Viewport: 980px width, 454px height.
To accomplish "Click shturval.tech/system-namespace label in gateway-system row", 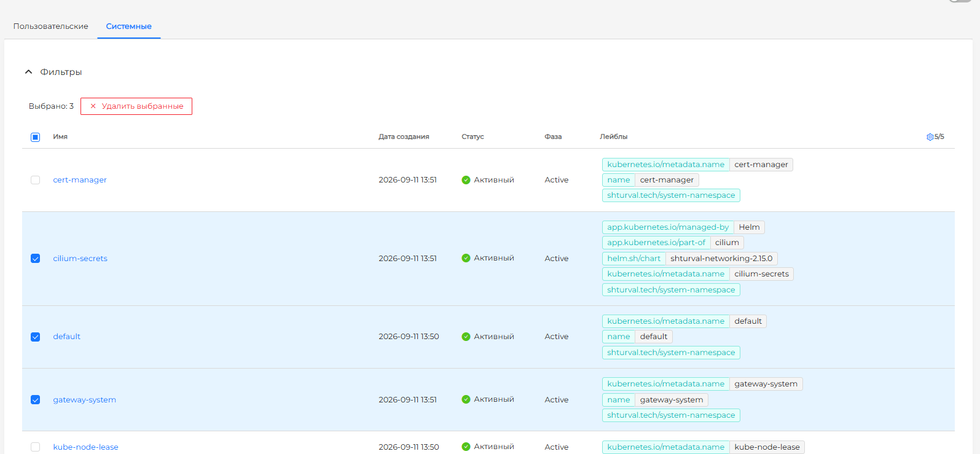I will coord(671,415).
